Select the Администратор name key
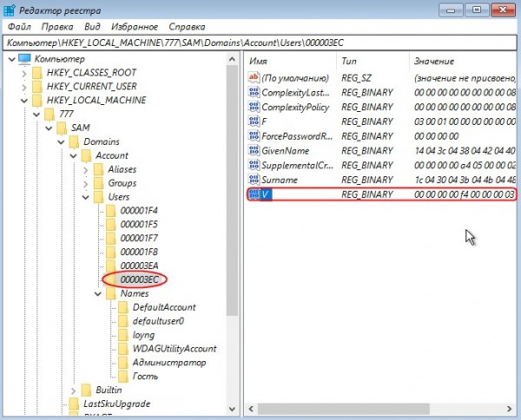 click(169, 363)
